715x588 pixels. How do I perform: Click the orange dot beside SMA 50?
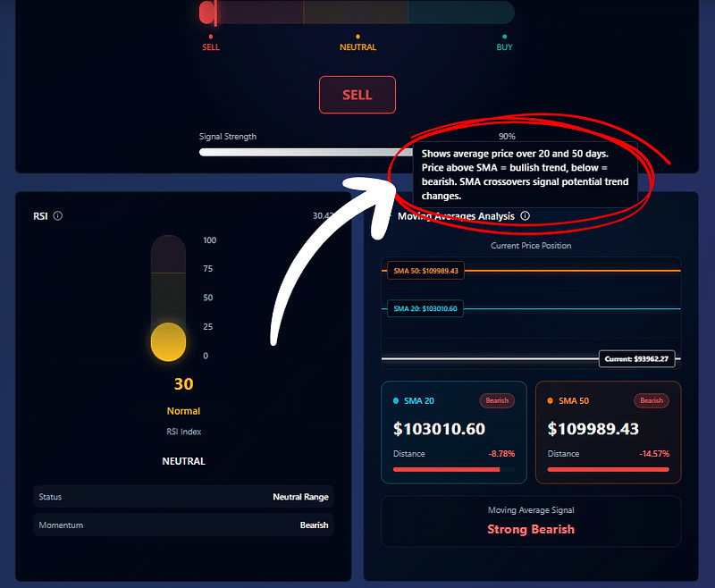pos(550,401)
